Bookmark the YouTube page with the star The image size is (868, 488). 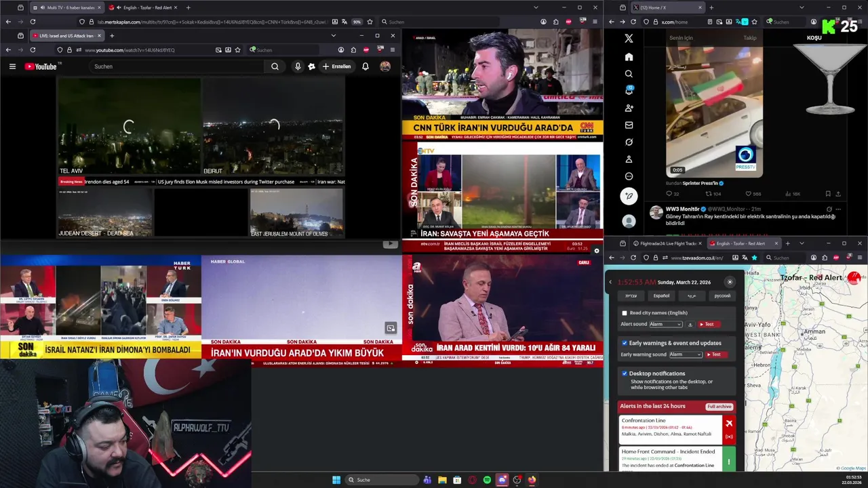click(x=238, y=49)
